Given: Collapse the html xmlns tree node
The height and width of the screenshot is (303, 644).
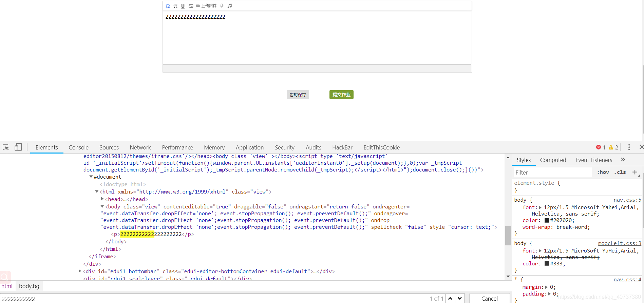Looking at the screenshot, I should [x=97, y=192].
